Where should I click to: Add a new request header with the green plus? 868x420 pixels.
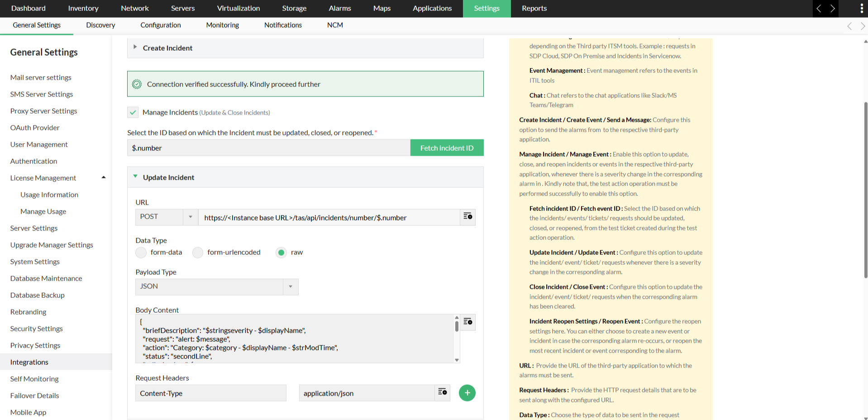[467, 392]
